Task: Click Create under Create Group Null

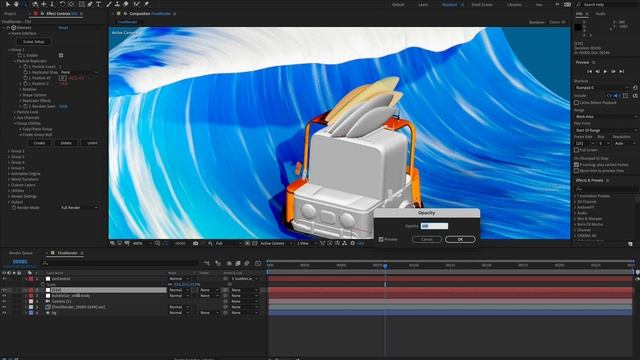Action: [39, 143]
